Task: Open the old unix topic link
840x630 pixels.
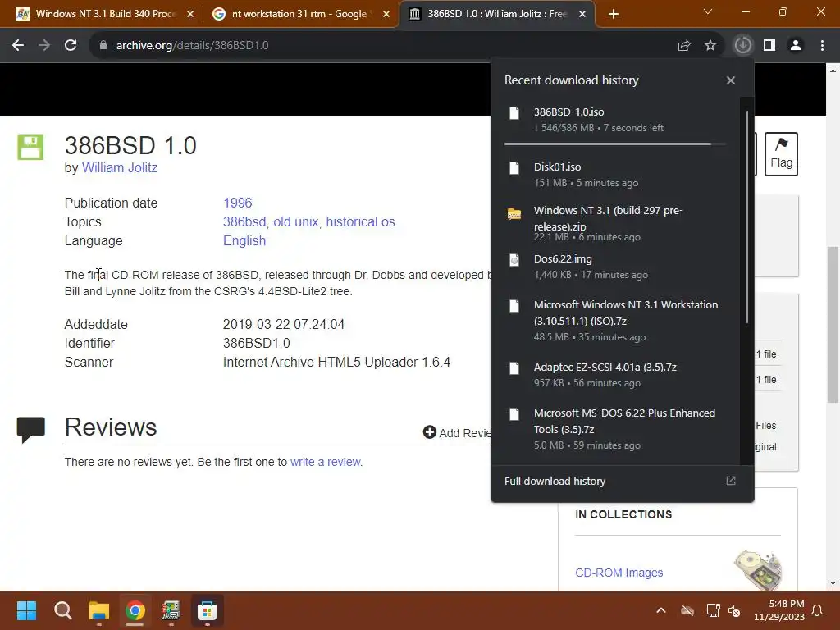Action: 295,221
